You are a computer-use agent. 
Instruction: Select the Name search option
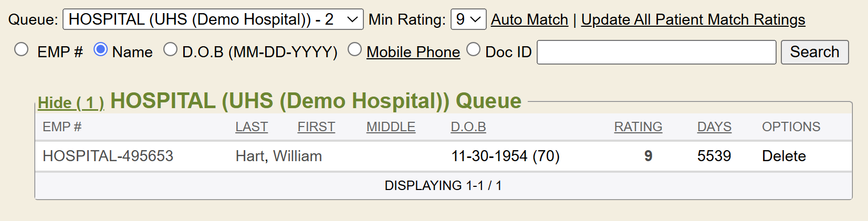100,50
